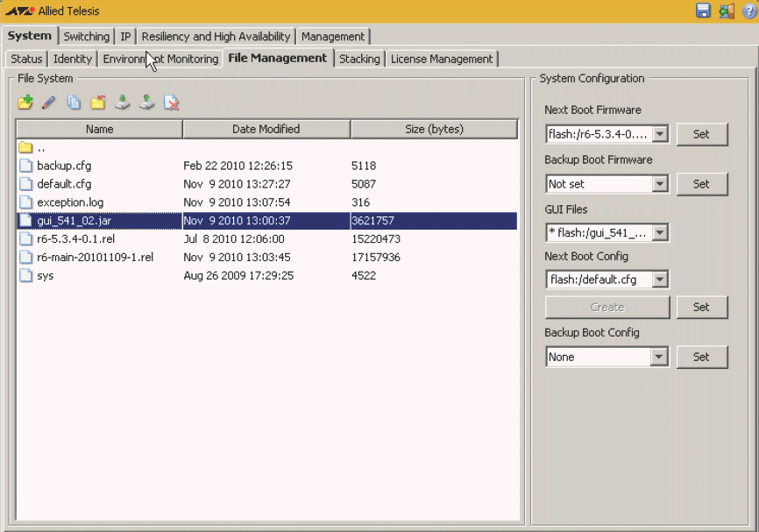Click date Nov 9 2010 13:27:27
This screenshot has width=759, height=532.
238,184
